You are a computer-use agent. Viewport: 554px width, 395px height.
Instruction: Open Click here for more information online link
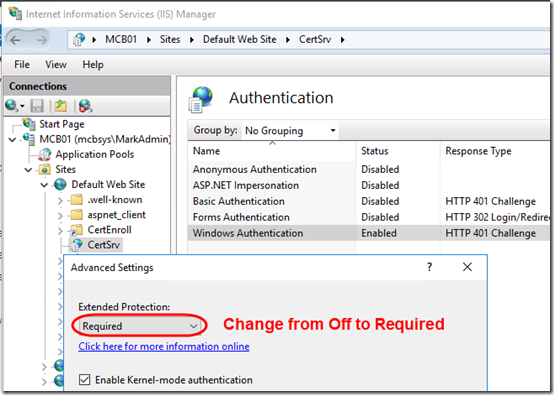164,346
